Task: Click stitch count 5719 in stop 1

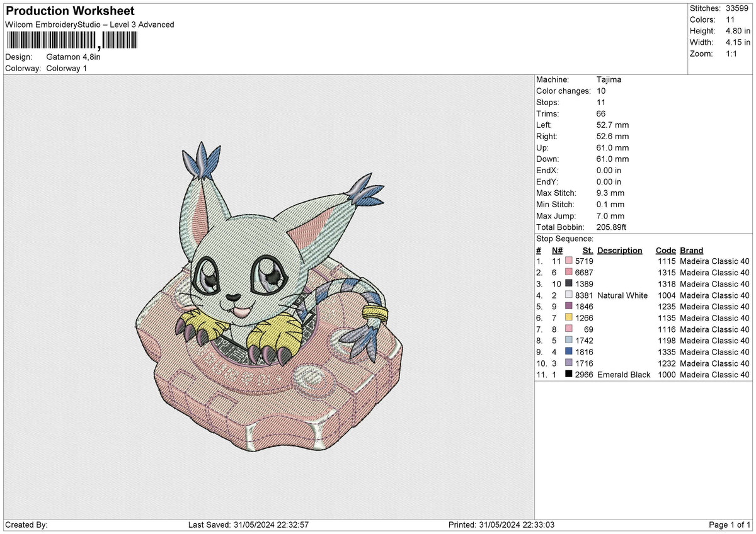Action: (x=584, y=261)
